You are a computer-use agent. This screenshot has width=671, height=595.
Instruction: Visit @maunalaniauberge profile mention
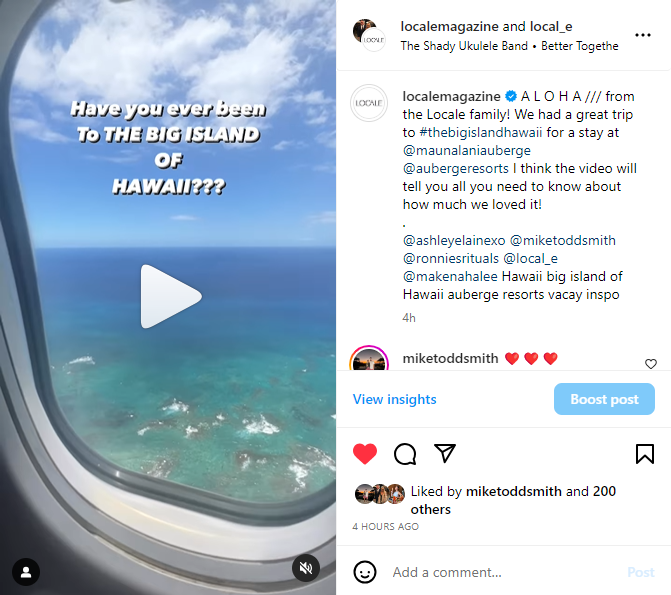pos(466,150)
